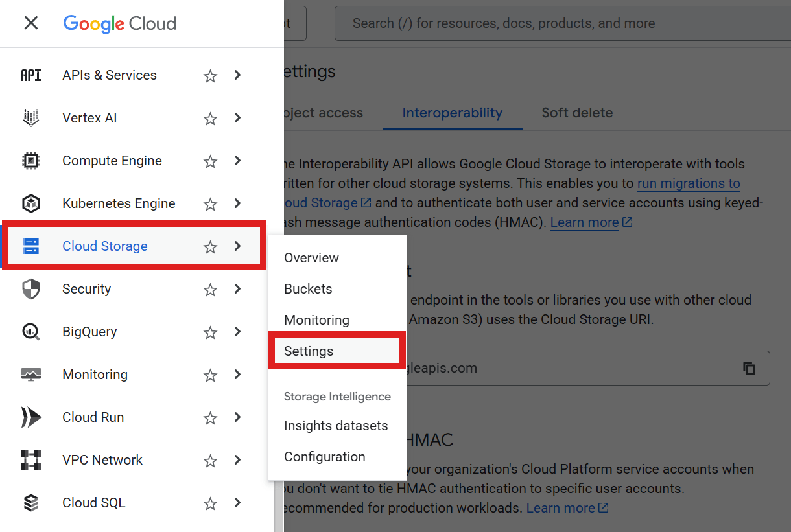Pin BigQuery with its star
The image size is (791, 532).
coord(210,332)
